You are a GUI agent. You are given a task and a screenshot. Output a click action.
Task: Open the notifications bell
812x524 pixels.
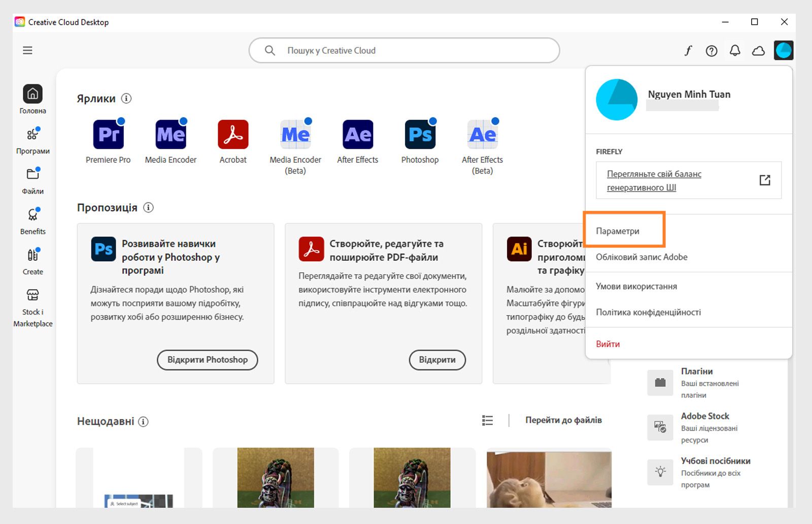coord(735,51)
